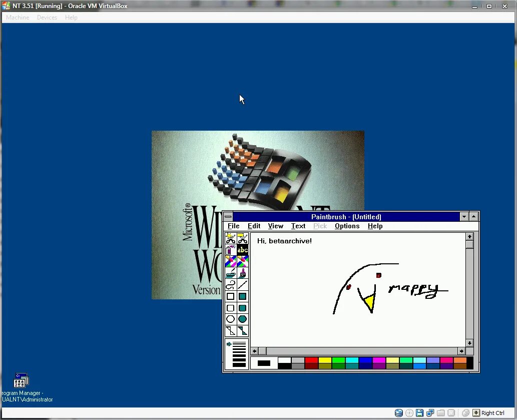Switch to the filled Box tool

pos(242,296)
